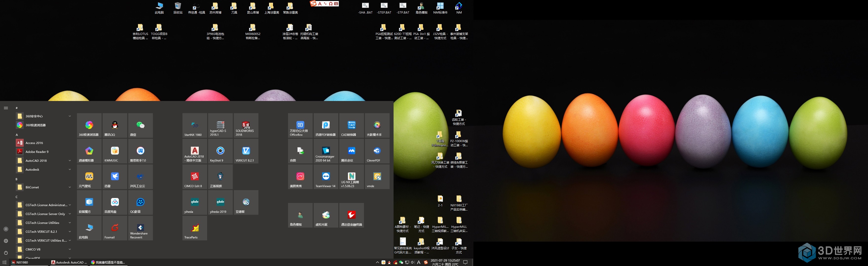Open CAD转换器 tile

(x=351, y=125)
